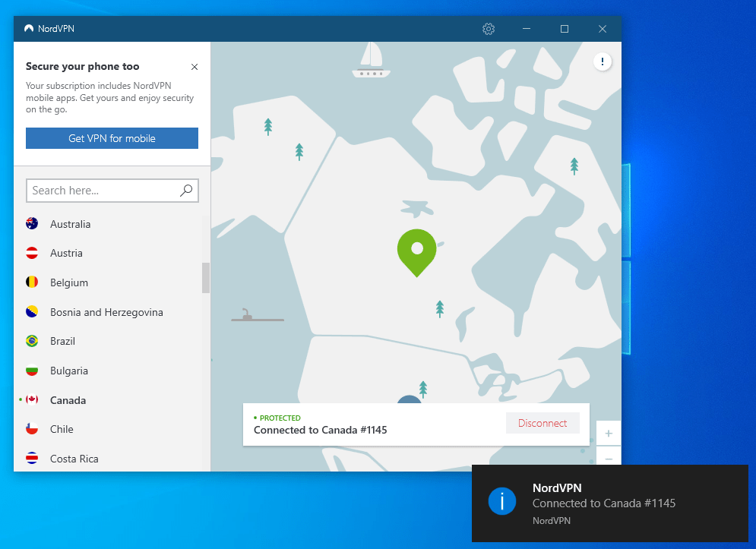Click the Chile flag icon
756x549 pixels.
pos(32,428)
